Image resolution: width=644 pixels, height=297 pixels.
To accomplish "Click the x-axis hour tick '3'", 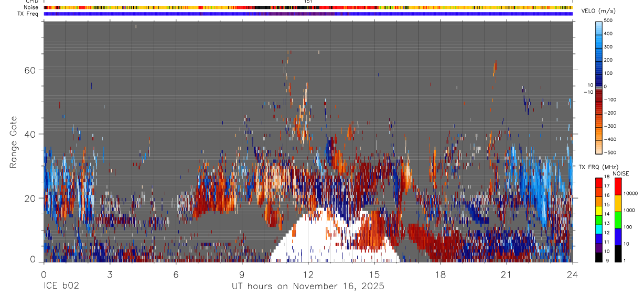I will (110, 274).
